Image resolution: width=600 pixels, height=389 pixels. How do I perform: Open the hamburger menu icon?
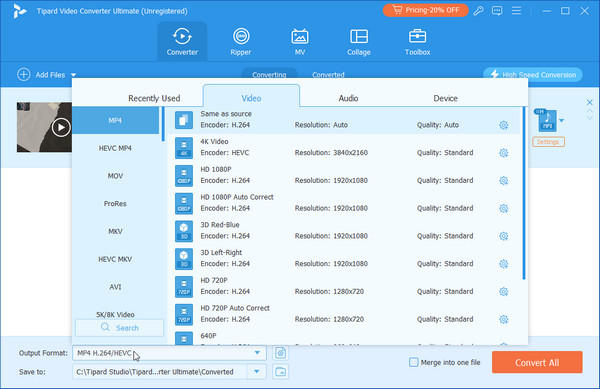pyautogui.click(x=516, y=11)
